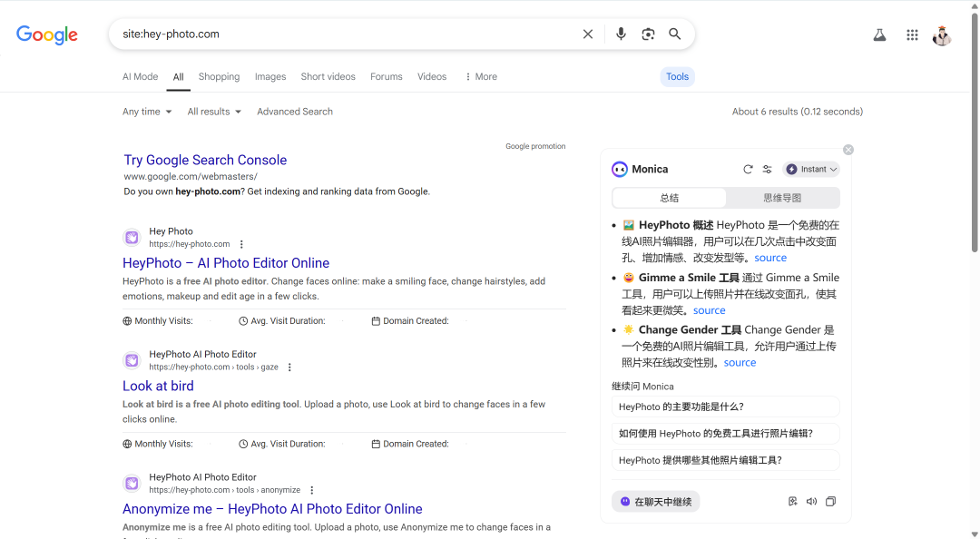Switch to Forums tab

(x=387, y=76)
